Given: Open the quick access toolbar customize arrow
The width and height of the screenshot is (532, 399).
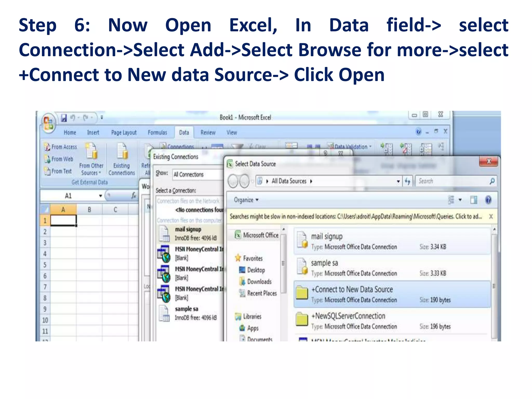Looking at the screenshot, I should [x=102, y=118].
